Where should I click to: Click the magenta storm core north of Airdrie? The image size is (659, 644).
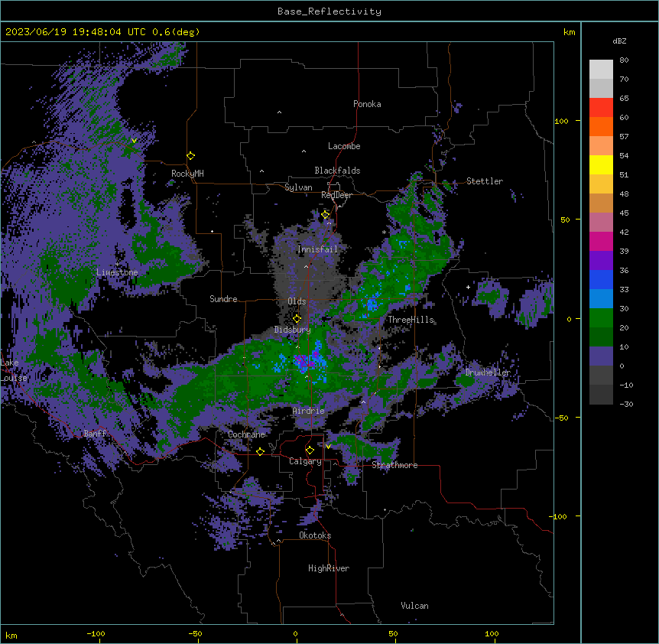click(304, 363)
